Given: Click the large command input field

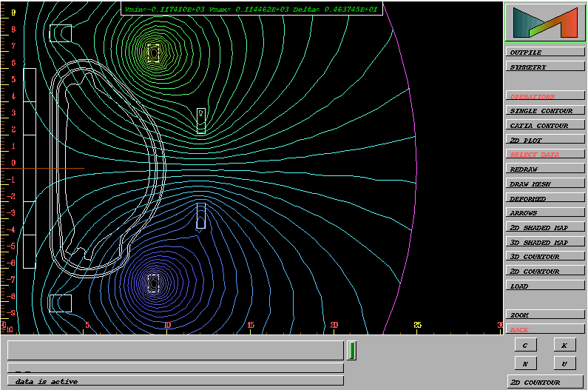Looking at the screenshot, I should tap(175, 351).
